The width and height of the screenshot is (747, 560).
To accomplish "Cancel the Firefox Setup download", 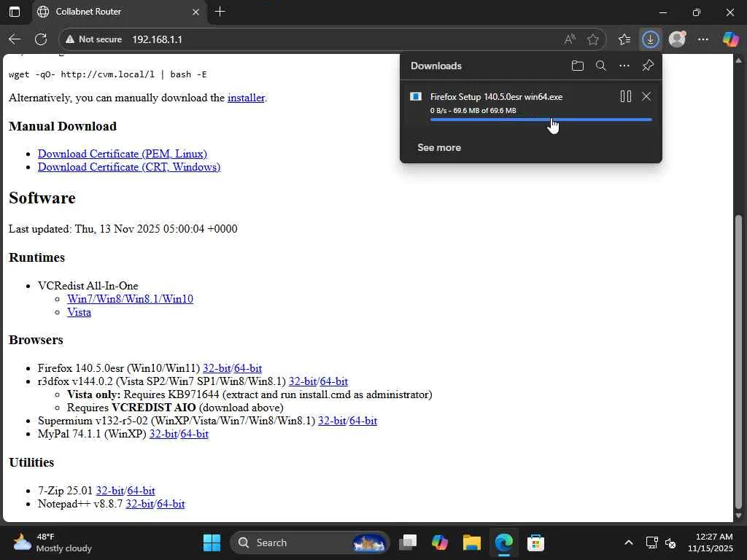I will (x=646, y=97).
